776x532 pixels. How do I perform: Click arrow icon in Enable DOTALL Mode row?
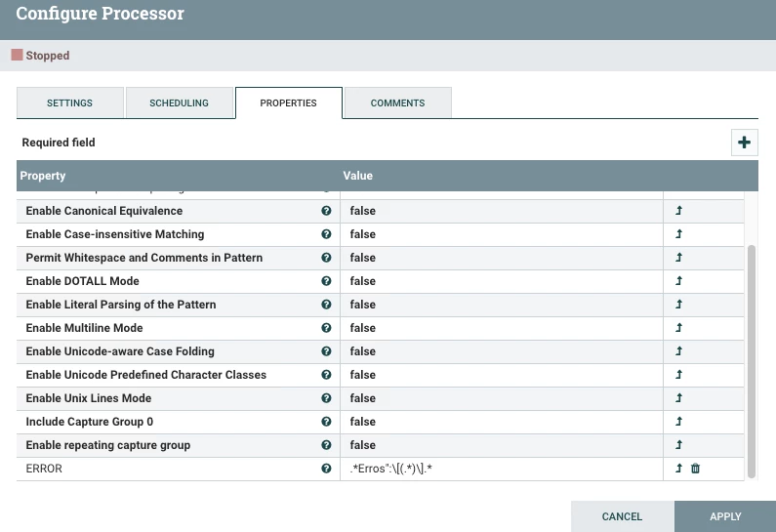click(679, 281)
